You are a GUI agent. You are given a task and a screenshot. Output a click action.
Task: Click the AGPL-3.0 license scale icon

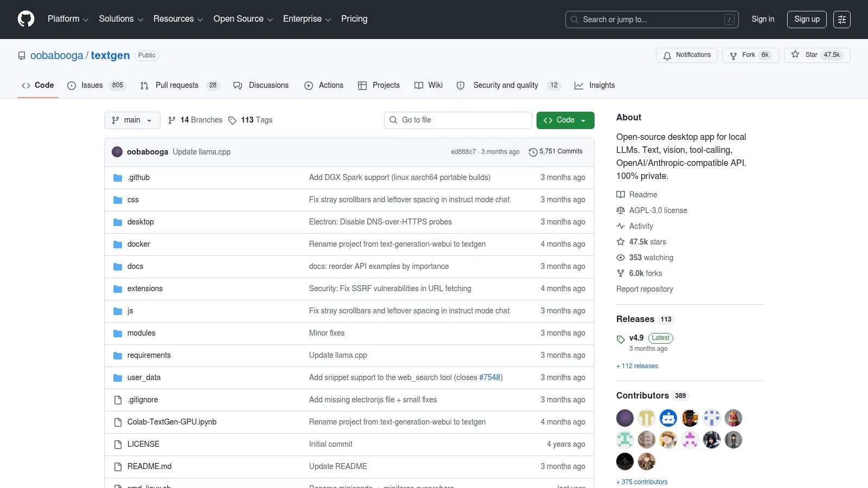coord(621,210)
